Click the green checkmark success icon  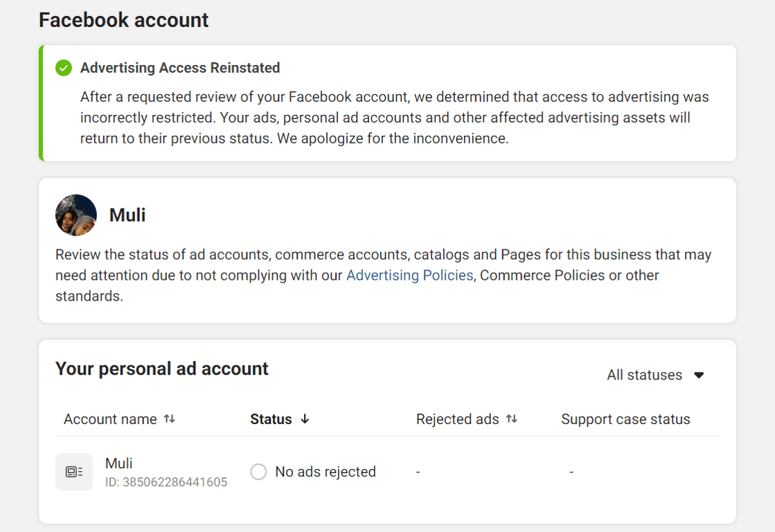pos(64,68)
